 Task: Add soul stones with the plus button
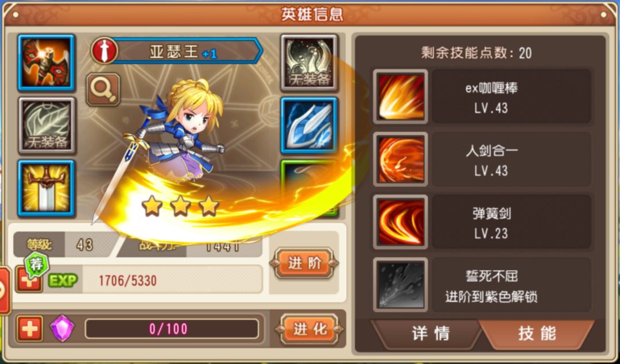[x=30, y=329]
